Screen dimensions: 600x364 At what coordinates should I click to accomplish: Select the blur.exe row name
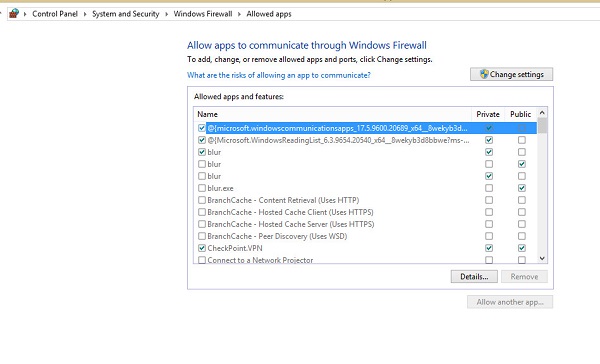(220, 188)
